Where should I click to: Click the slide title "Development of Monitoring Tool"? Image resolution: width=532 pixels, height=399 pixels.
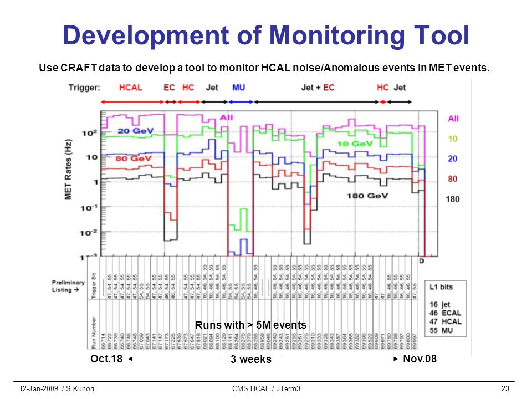[265, 35]
